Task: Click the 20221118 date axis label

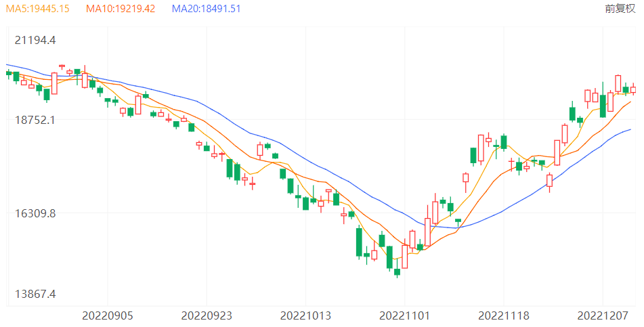Action: click(x=504, y=315)
